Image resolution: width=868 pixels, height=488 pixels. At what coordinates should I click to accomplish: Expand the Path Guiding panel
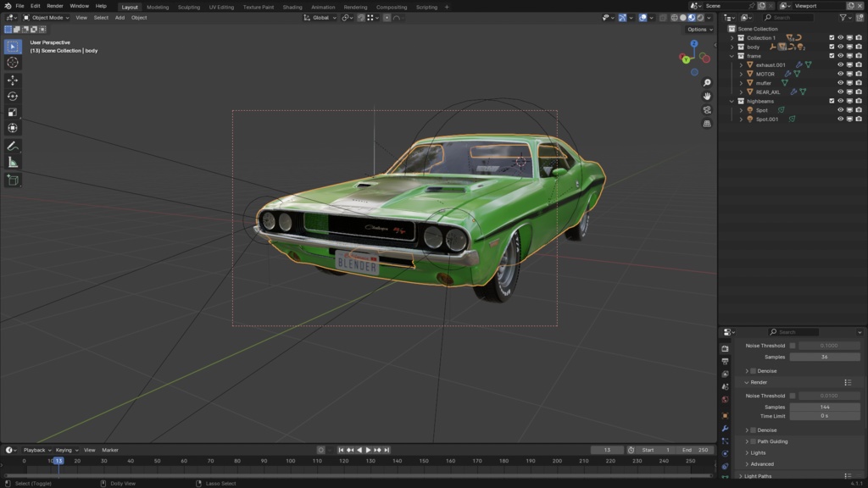pyautogui.click(x=748, y=441)
